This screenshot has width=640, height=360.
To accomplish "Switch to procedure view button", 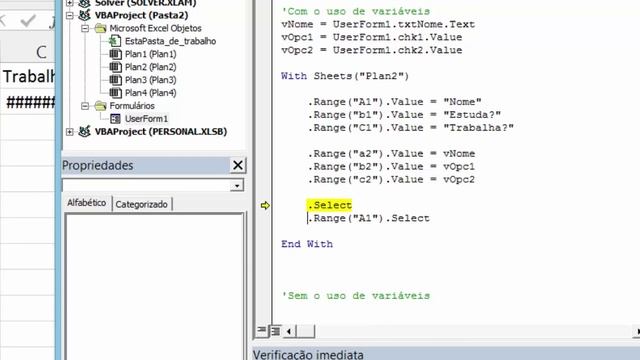I will (x=262, y=330).
